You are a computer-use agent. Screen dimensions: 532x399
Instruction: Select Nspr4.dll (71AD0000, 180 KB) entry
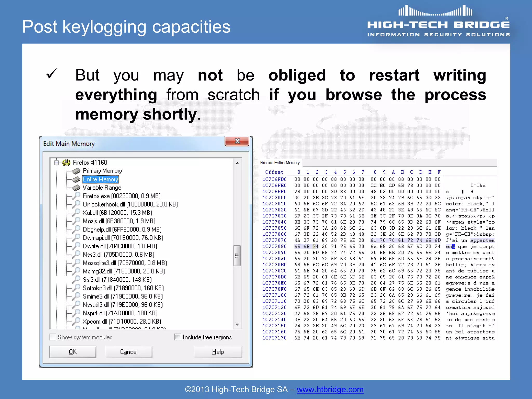(x=120, y=313)
